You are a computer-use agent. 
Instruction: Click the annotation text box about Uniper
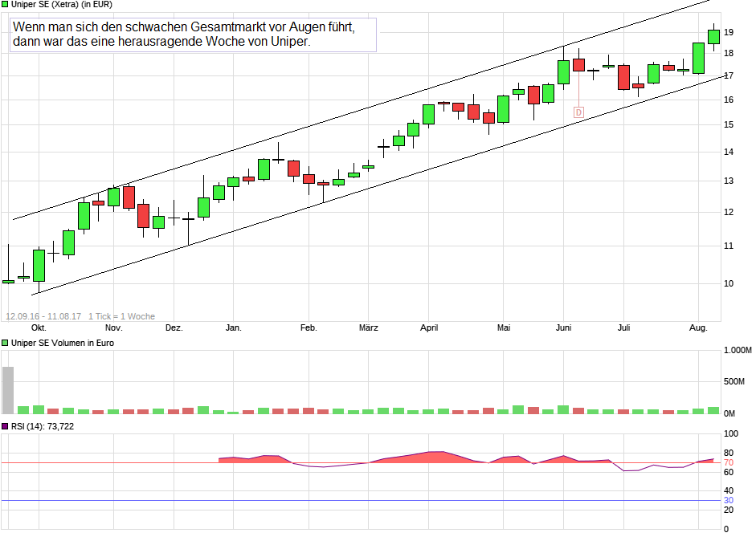coord(193,35)
